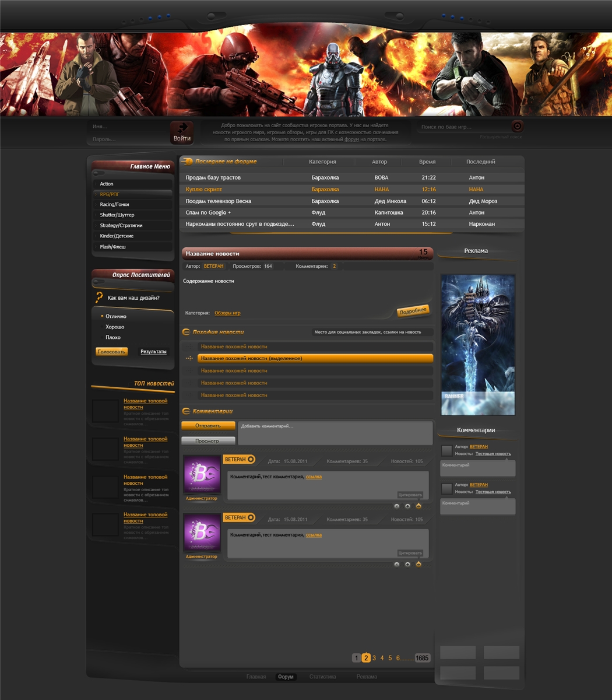Screen dimensions: 612x700
Task: Open the highlighted similar news (выделенное)
Action: point(315,358)
